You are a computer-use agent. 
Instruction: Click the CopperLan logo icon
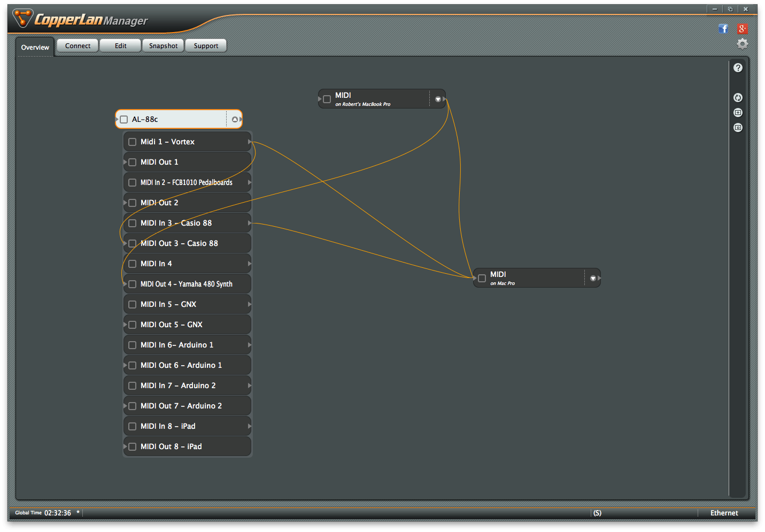coord(22,19)
